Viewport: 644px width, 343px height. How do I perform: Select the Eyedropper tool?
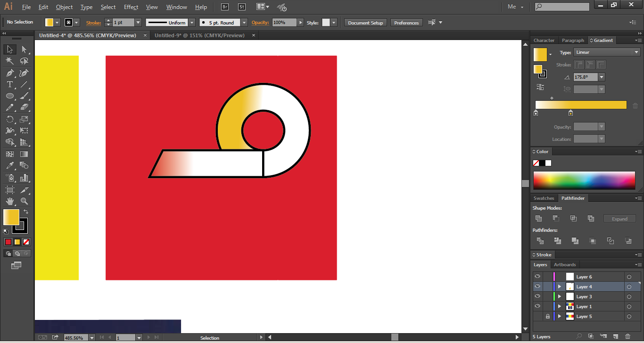click(10, 165)
